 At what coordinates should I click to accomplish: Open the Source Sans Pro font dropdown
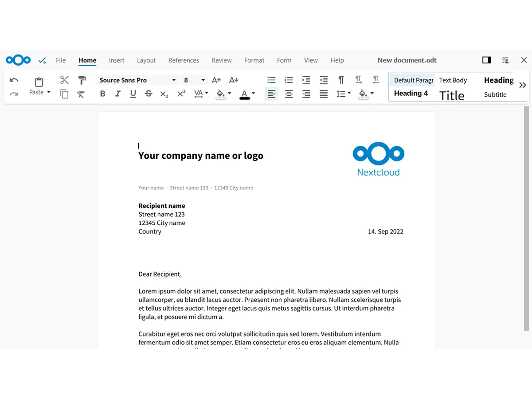pos(173,80)
